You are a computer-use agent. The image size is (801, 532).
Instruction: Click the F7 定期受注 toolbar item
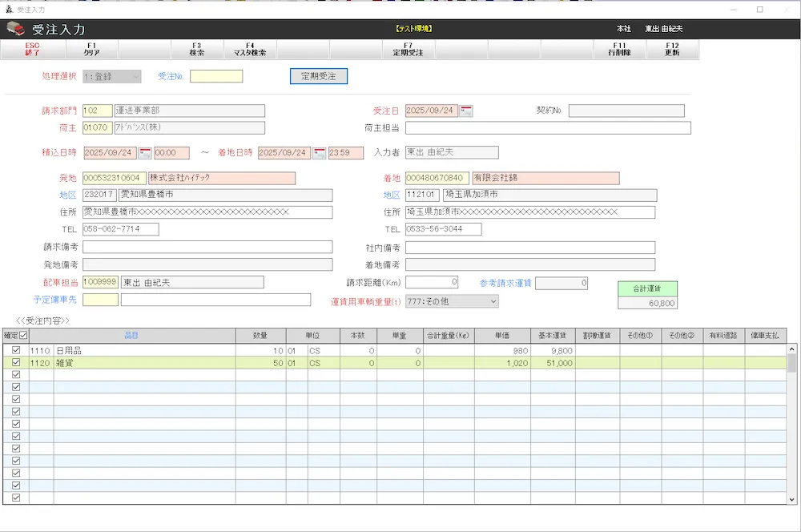[408, 50]
